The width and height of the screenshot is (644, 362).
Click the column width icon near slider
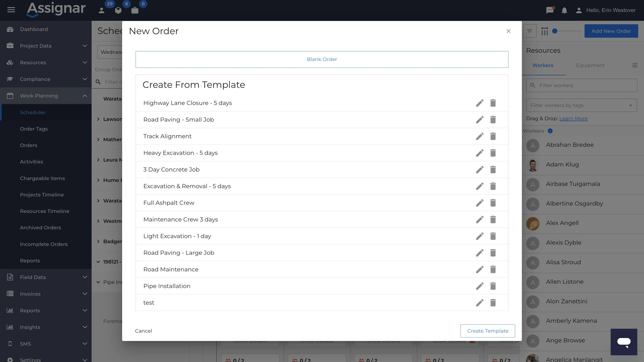544,31
